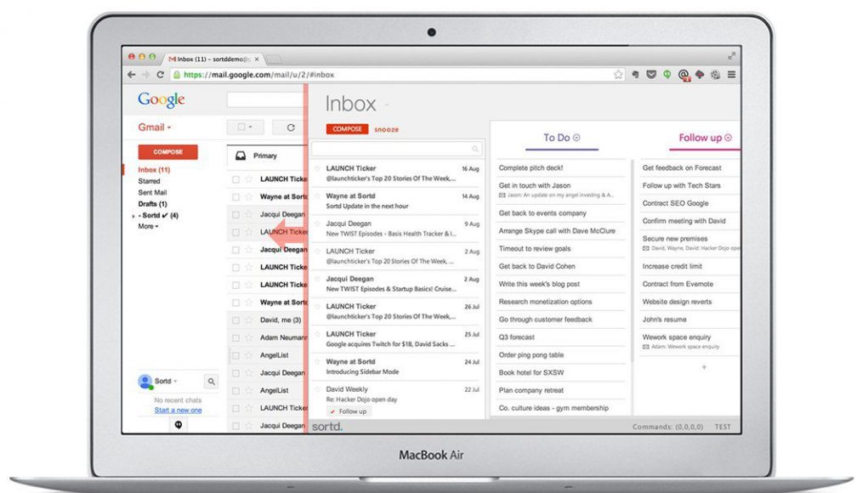Open the Hangouts icon below the chat list

179,425
